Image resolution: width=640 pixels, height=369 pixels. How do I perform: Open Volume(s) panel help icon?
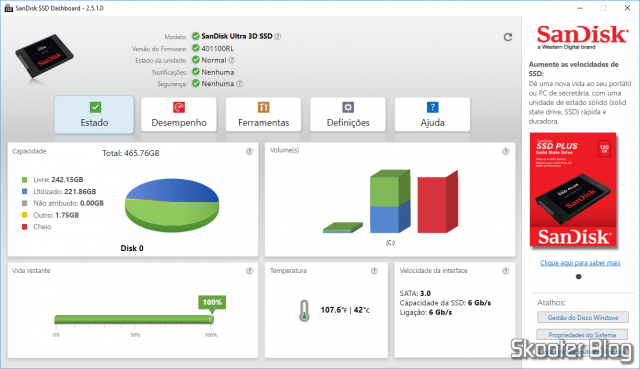tap(505, 151)
